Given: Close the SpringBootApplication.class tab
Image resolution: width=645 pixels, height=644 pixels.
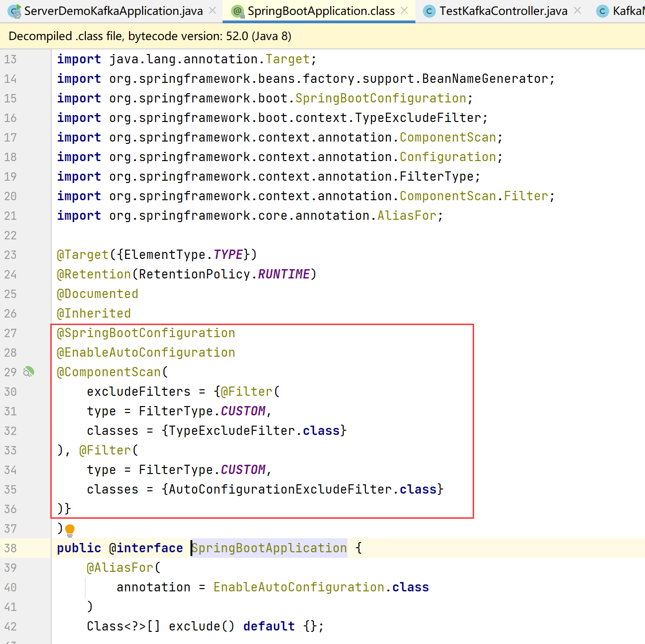Looking at the screenshot, I should (x=404, y=10).
